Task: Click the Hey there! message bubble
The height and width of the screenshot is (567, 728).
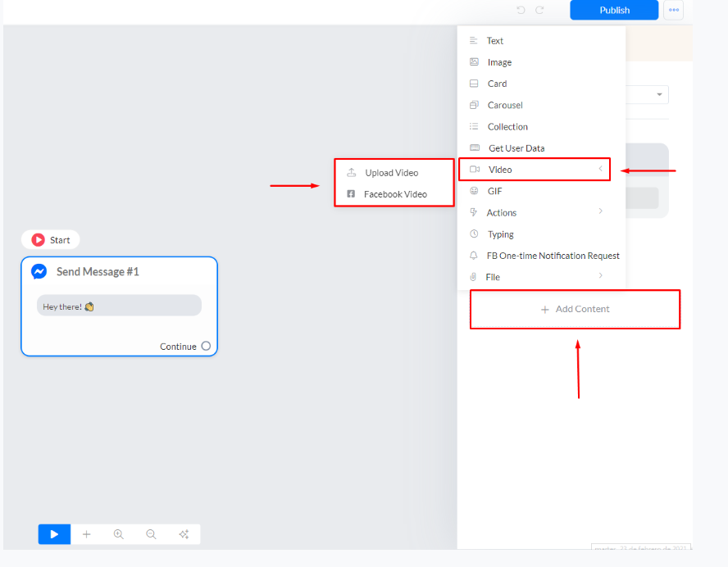Action: 119,306
